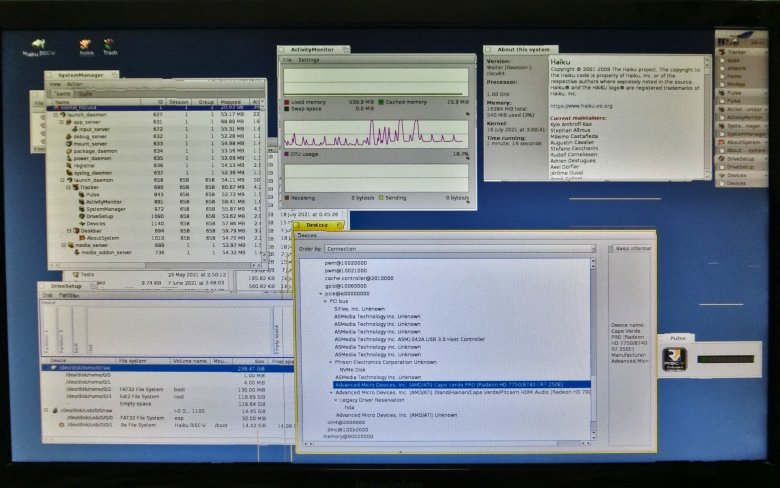Open the Haiku RISC-V volume desktop icon
The width and height of the screenshot is (780, 488).
(x=38, y=44)
